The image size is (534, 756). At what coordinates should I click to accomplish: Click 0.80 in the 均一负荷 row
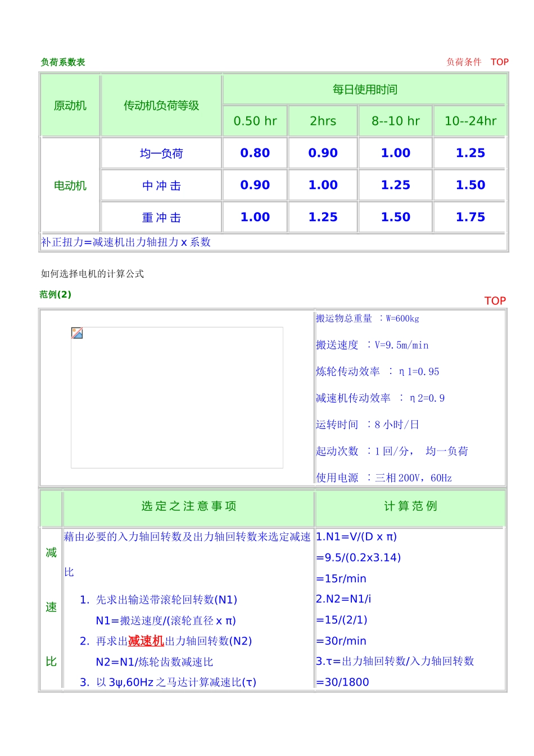point(255,153)
